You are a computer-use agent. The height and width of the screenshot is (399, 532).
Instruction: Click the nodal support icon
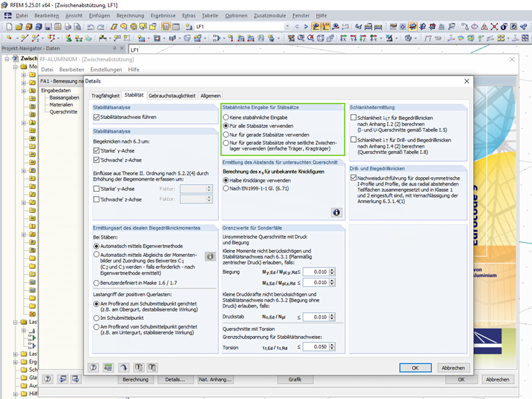click(69, 38)
